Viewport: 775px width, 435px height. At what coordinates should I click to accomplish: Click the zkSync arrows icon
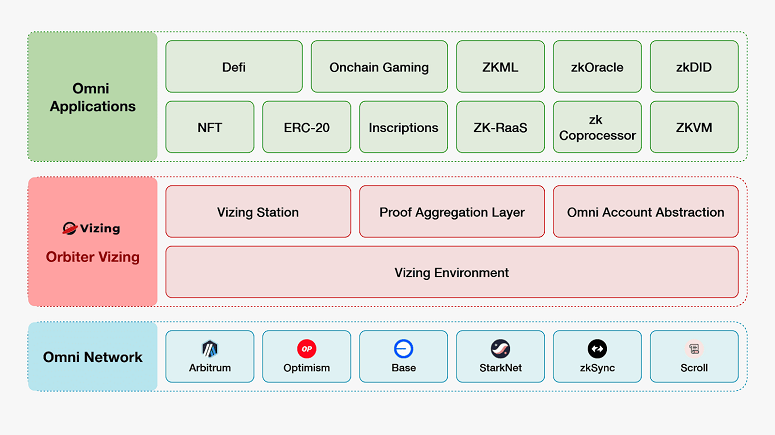(x=597, y=349)
